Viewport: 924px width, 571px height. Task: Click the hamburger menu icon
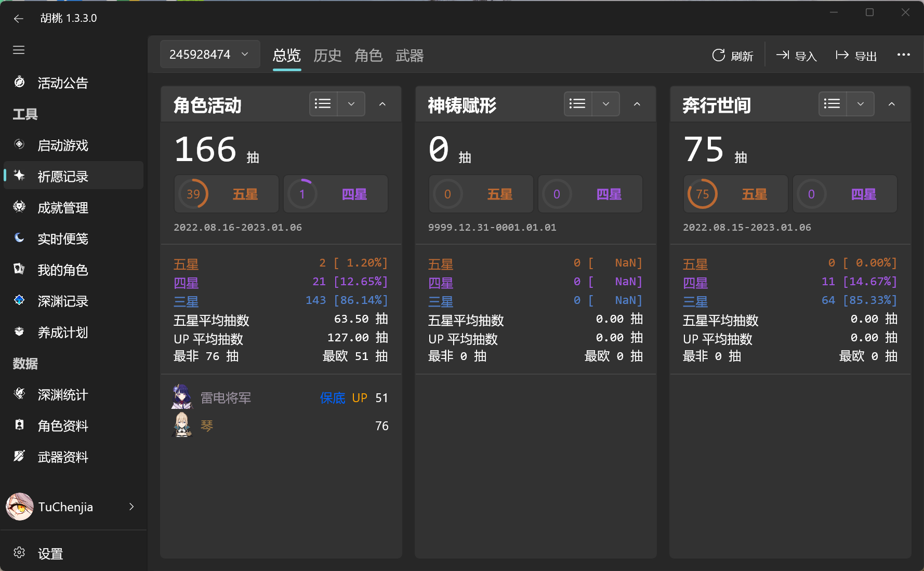click(x=19, y=50)
